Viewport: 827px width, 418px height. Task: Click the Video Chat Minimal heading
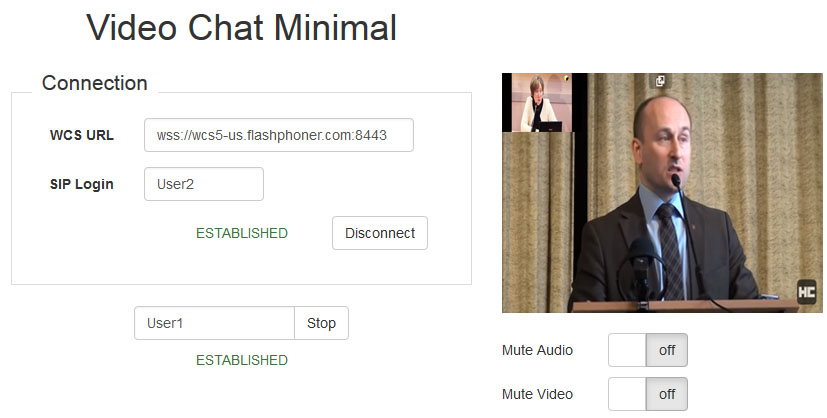click(242, 27)
